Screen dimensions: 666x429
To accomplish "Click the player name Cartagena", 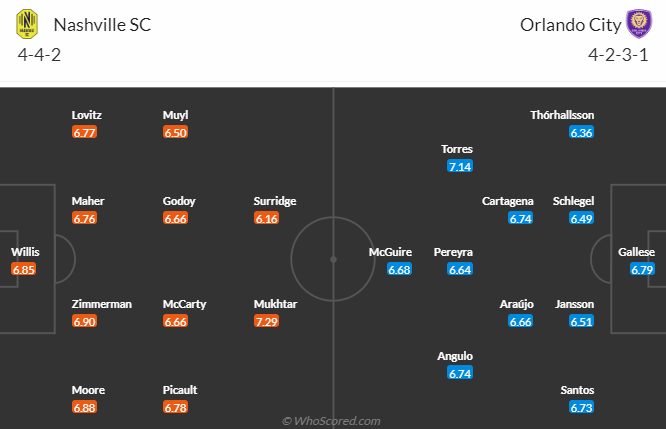I will pyautogui.click(x=507, y=201).
